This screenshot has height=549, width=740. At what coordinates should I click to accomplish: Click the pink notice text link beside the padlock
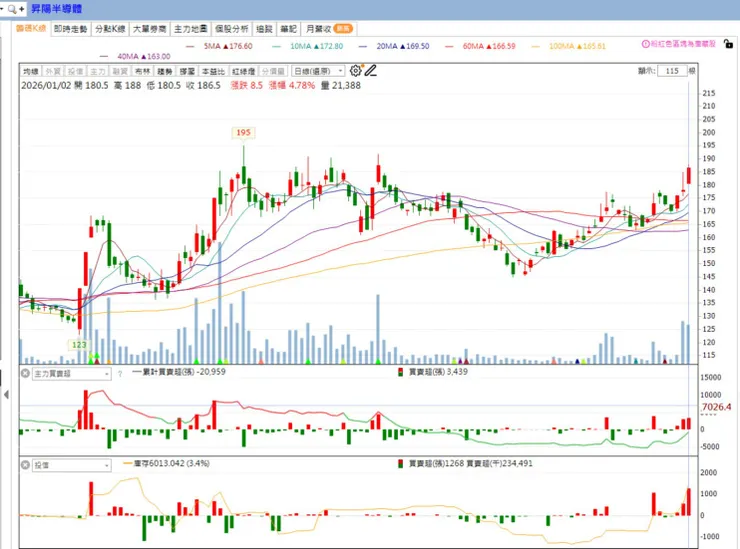coord(683,44)
